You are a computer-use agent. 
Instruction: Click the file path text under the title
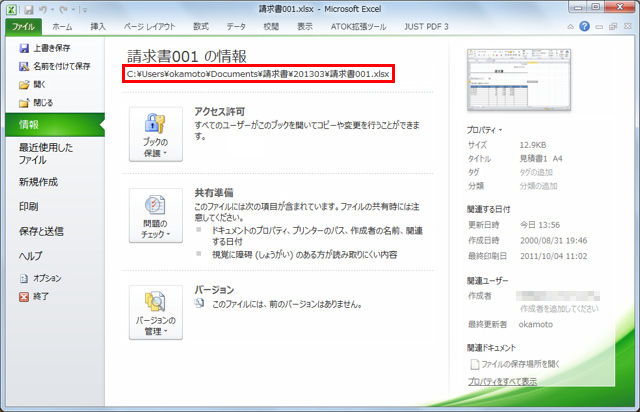click(x=258, y=74)
